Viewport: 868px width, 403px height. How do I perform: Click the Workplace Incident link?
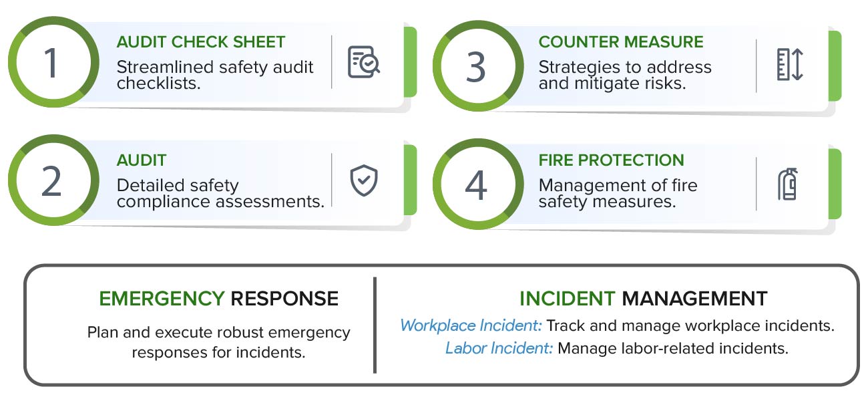(471, 326)
